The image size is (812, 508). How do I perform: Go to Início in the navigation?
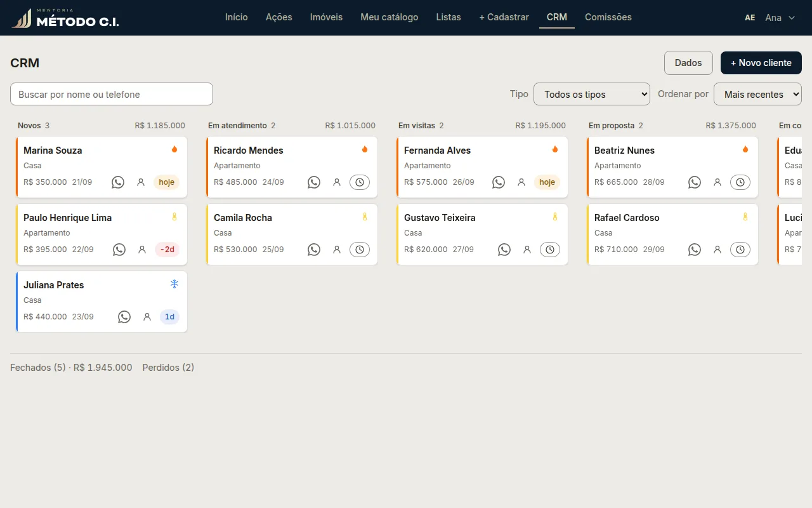(237, 17)
